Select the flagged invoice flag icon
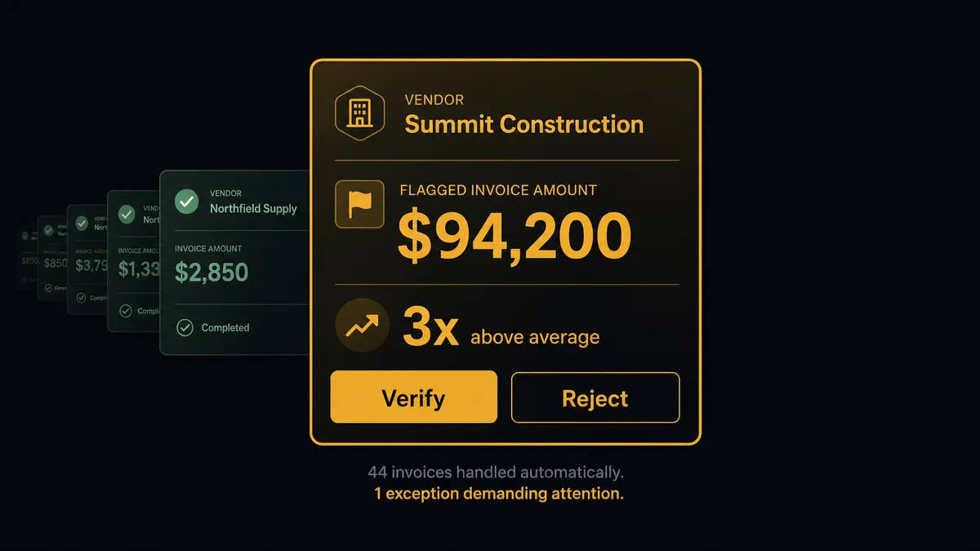 (359, 204)
